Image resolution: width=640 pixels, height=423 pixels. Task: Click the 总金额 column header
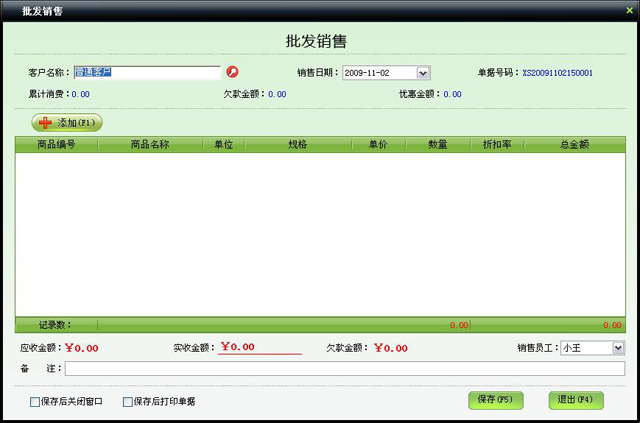point(574,145)
